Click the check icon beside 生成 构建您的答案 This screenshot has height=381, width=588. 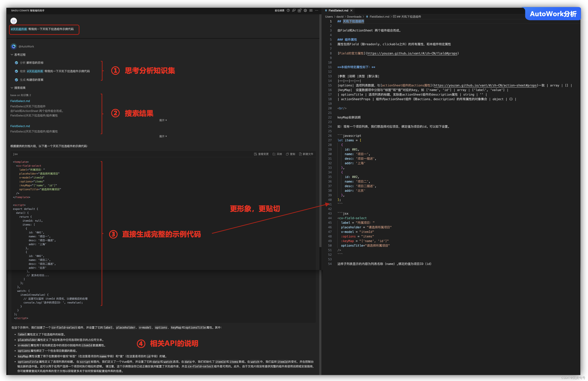pyautogui.click(x=16, y=80)
